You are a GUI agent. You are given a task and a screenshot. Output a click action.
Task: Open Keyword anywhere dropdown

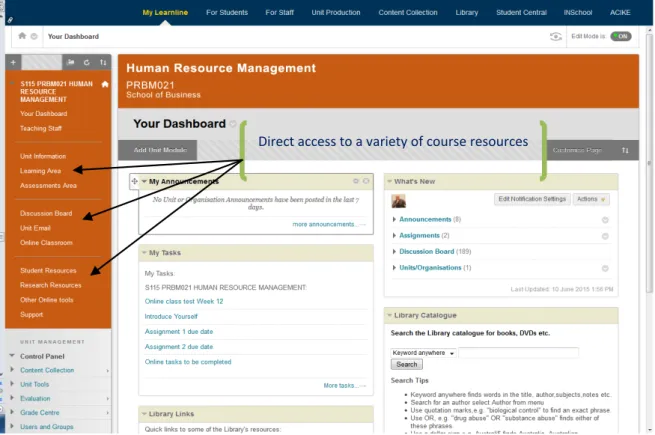click(424, 353)
